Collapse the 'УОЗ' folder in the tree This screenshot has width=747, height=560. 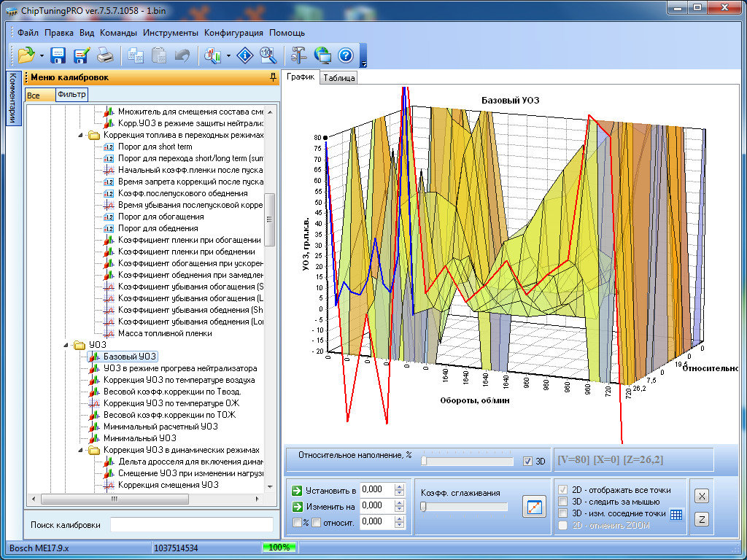coord(66,345)
